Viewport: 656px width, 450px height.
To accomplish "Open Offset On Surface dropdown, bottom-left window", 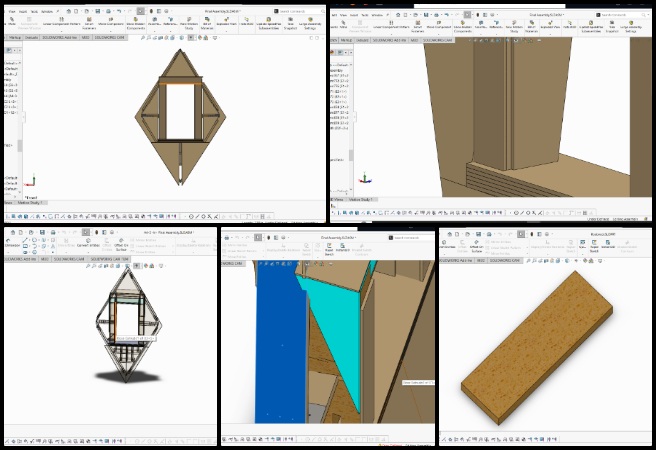I will pyautogui.click(x=120, y=252).
